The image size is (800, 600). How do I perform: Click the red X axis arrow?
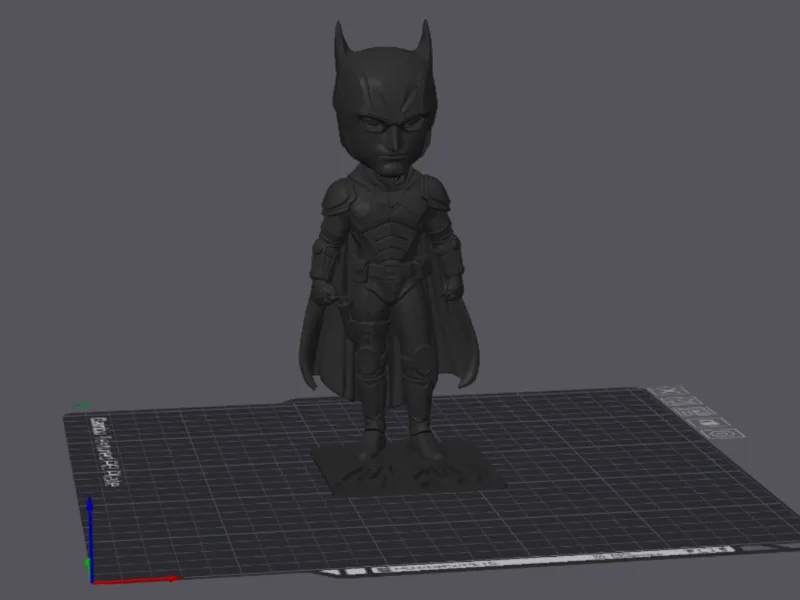pos(137,580)
